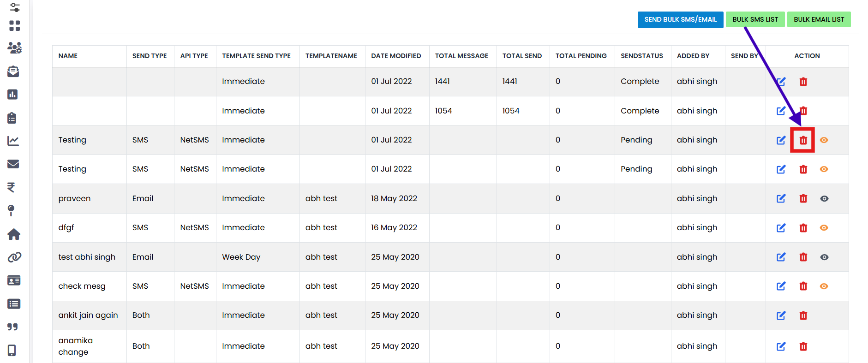Delete the highlighted Testing SMS row
The height and width of the screenshot is (363, 868).
(x=803, y=140)
